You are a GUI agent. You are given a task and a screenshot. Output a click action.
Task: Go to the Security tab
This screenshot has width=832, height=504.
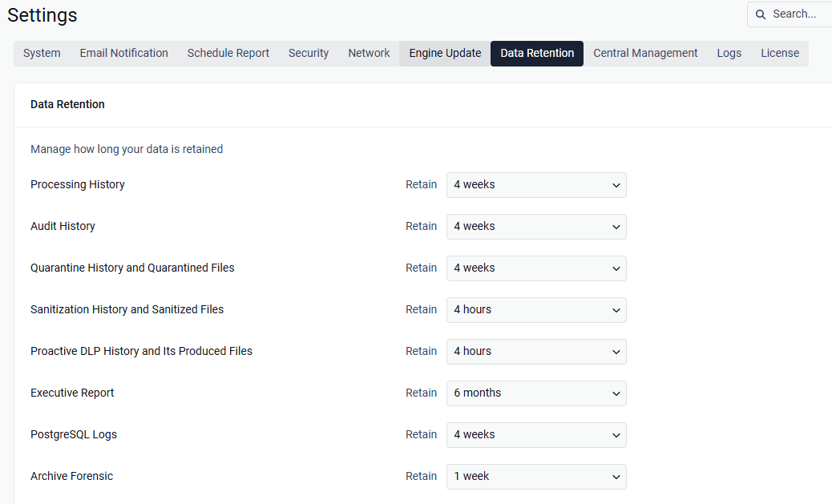point(309,53)
